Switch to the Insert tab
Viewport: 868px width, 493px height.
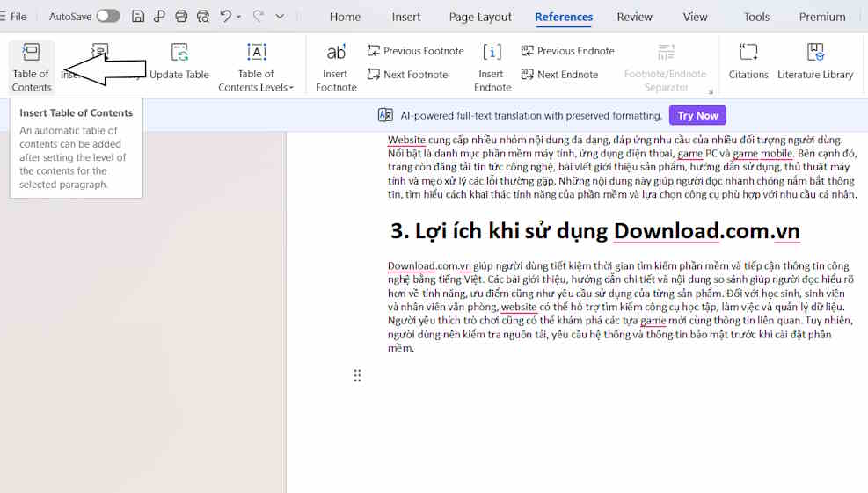pos(406,18)
